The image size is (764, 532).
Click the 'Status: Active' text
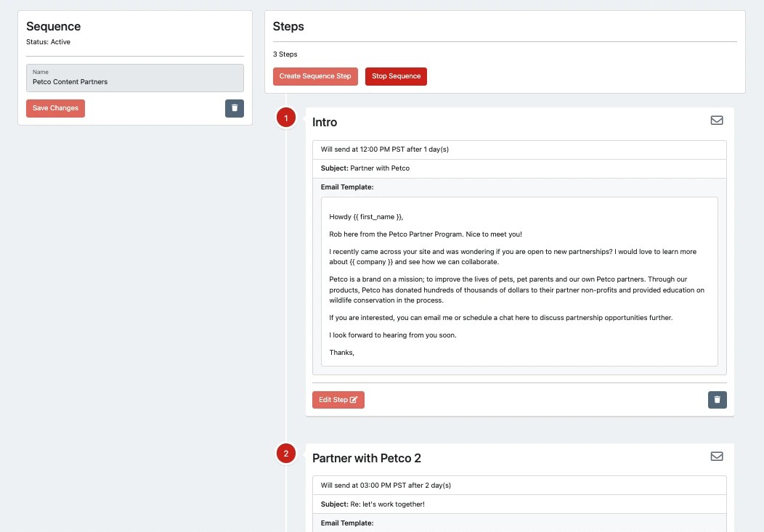point(48,42)
